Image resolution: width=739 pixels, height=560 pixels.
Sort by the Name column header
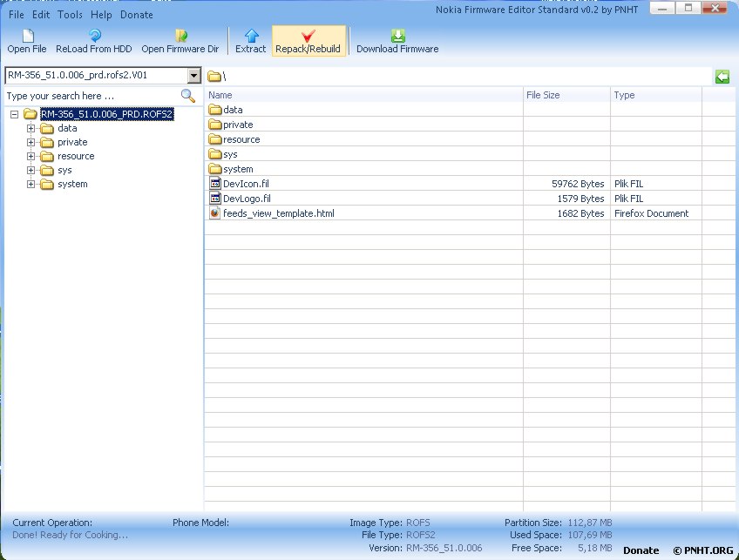click(x=364, y=95)
